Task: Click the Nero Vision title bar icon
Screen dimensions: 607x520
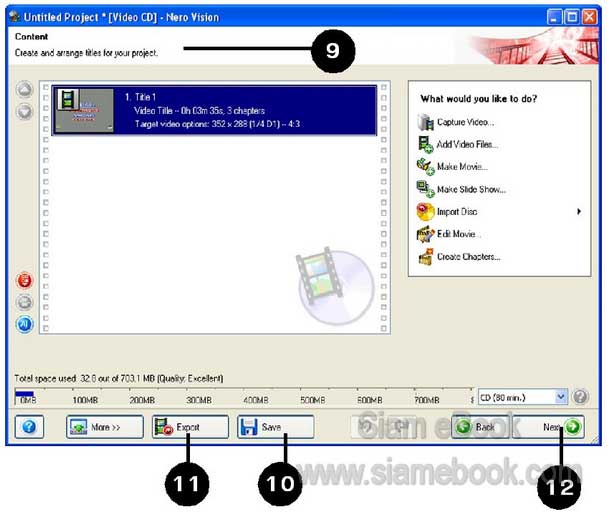Action: pos(15,17)
